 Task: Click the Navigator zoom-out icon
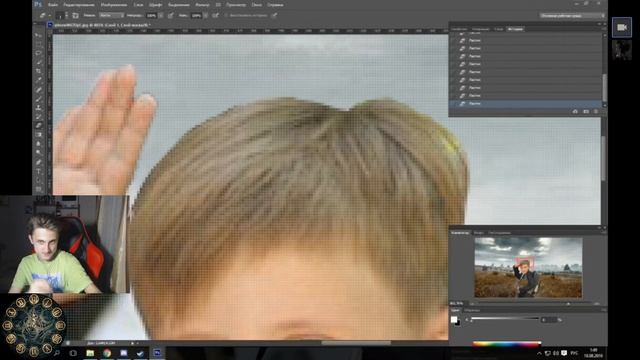pyautogui.click(x=472, y=304)
